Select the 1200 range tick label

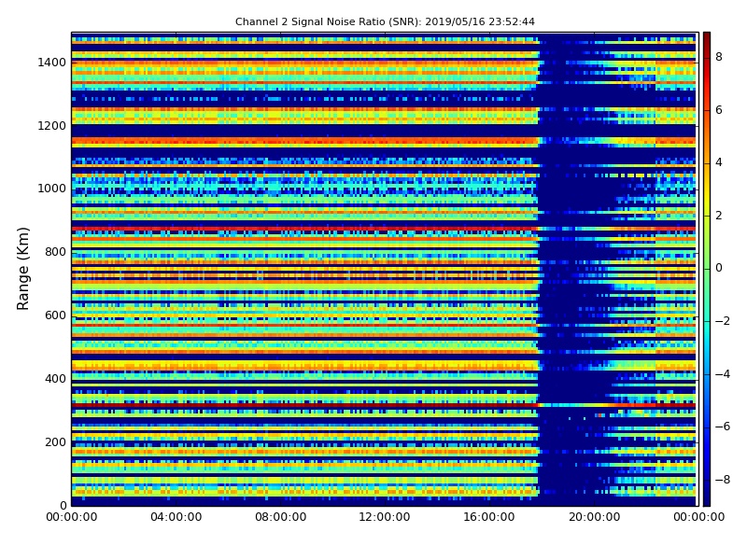tap(52, 126)
